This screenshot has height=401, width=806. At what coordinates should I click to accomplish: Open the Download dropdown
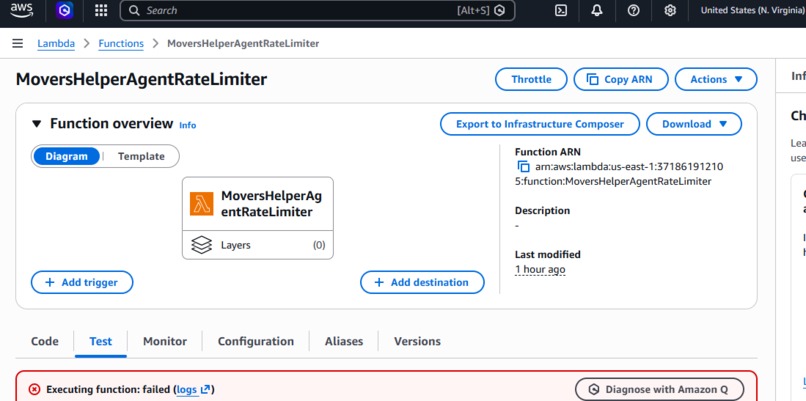(694, 124)
